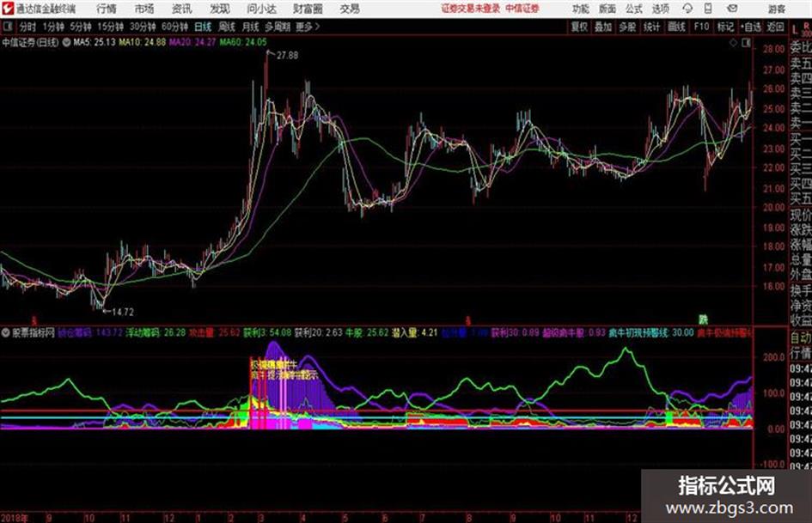The image size is (812, 523).
Task: Click the MA5: 25.13 indicator value
Action: (x=95, y=42)
